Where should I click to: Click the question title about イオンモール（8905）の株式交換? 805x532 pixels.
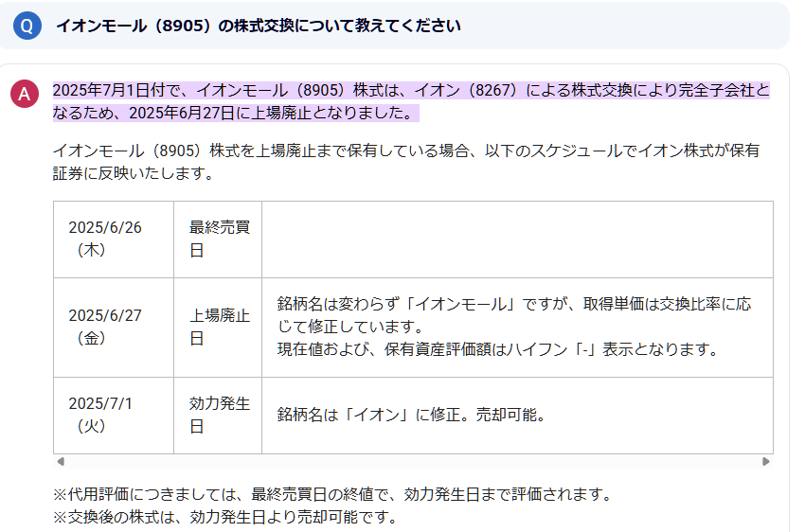(259, 26)
